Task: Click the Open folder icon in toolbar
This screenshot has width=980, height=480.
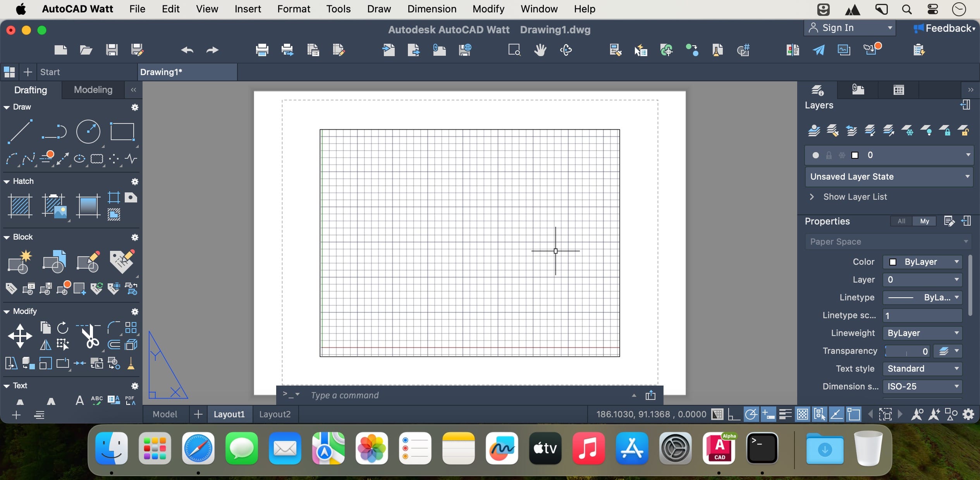Action: 86,50
